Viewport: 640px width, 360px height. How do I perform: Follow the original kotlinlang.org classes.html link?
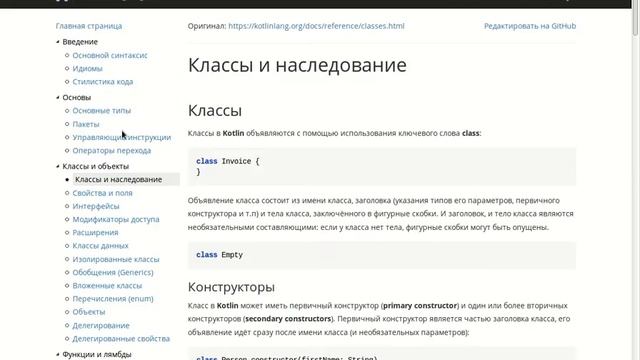[316, 26]
